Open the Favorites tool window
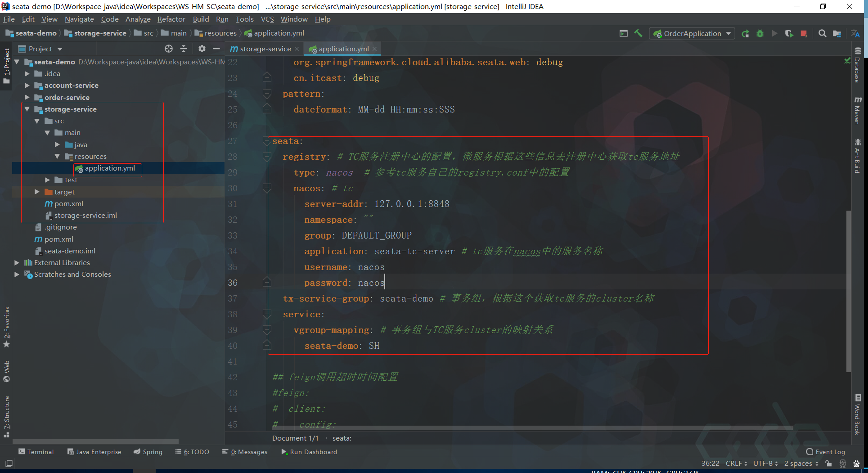This screenshot has width=868, height=473. [x=6, y=327]
